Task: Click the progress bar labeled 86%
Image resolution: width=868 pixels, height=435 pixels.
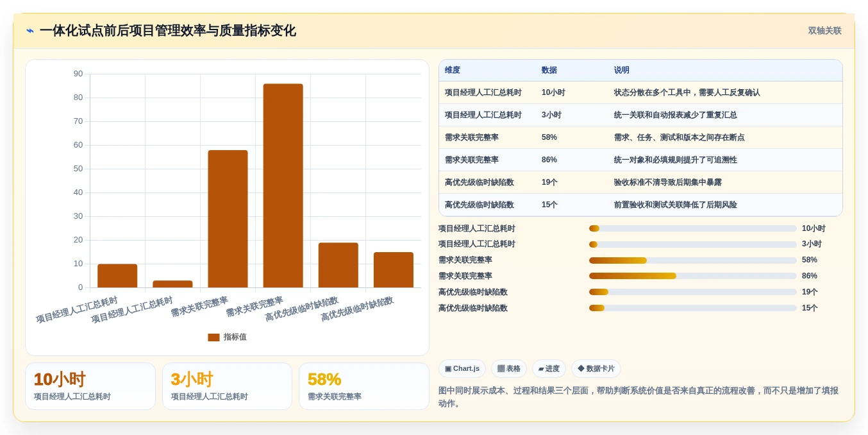Action: 693,276
